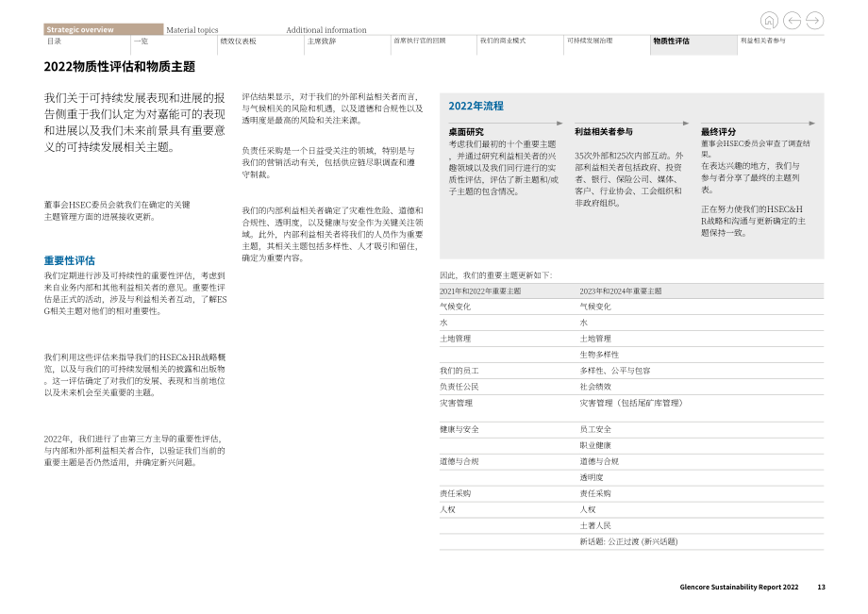Open the Strategic overview section tab
Viewport: 868px width, 614px height.
click(x=104, y=29)
